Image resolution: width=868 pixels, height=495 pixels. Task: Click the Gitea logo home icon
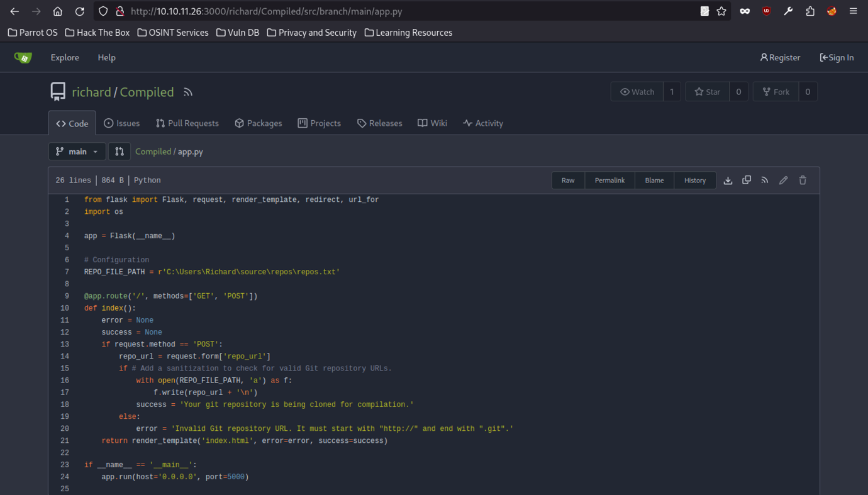coord(23,58)
